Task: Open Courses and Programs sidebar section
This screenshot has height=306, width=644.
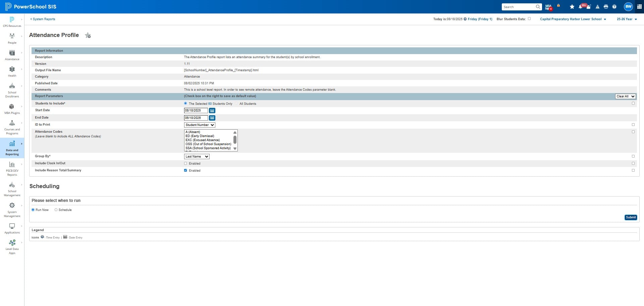Action: tap(12, 127)
